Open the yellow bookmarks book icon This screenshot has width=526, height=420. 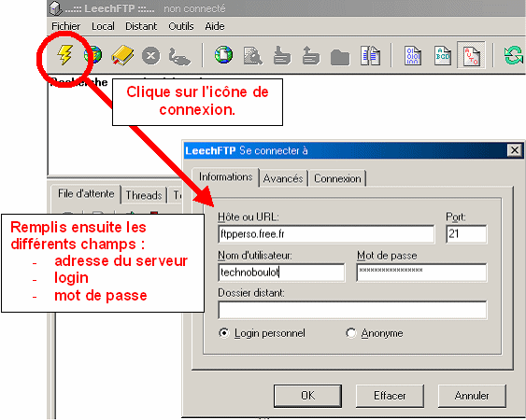point(122,55)
